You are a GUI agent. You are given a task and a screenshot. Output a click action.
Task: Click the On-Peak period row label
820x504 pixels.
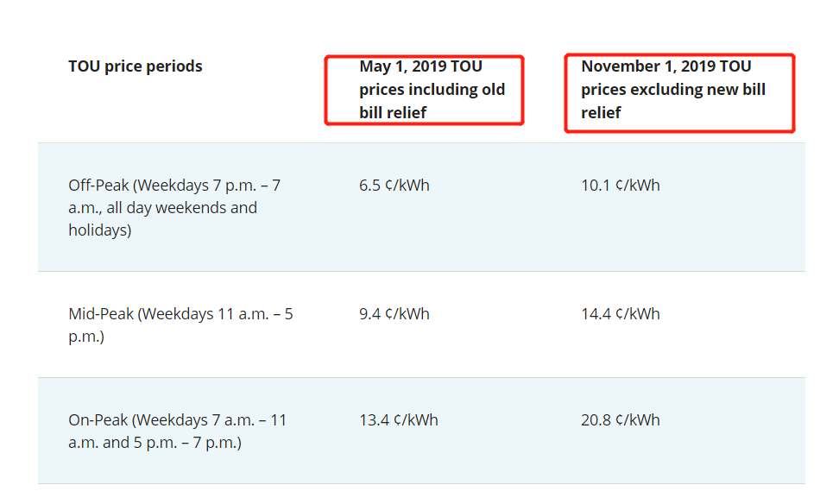(x=177, y=432)
